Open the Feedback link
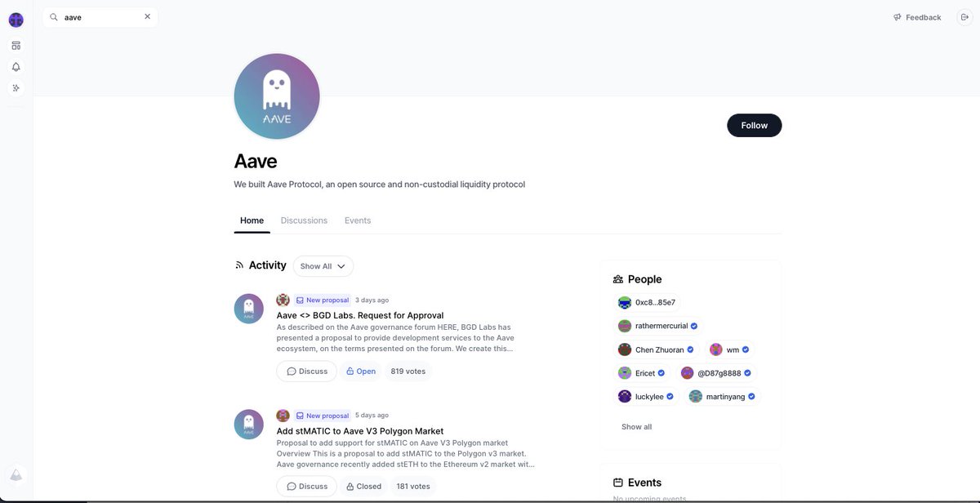This screenshot has width=980, height=503. 917,17
